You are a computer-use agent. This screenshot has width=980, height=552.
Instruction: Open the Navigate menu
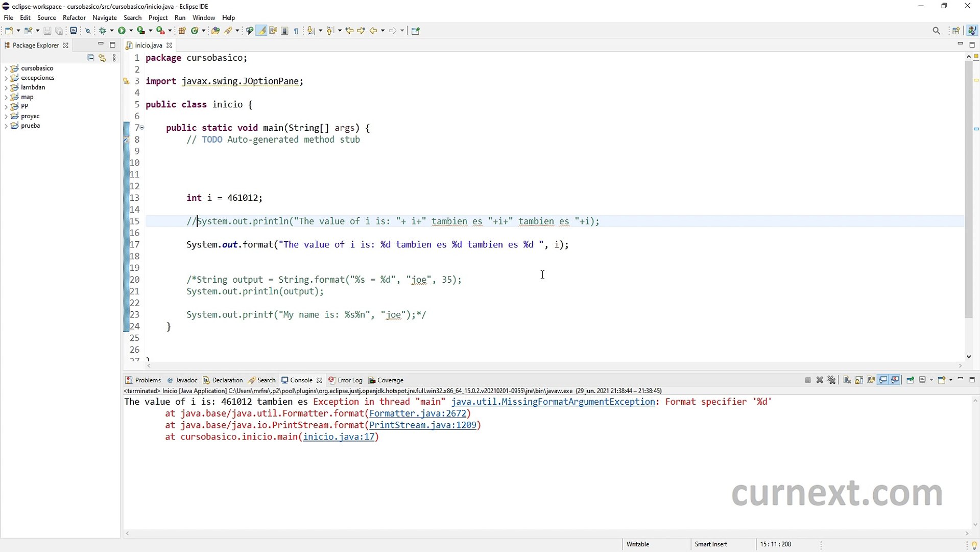[x=105, y=17]
